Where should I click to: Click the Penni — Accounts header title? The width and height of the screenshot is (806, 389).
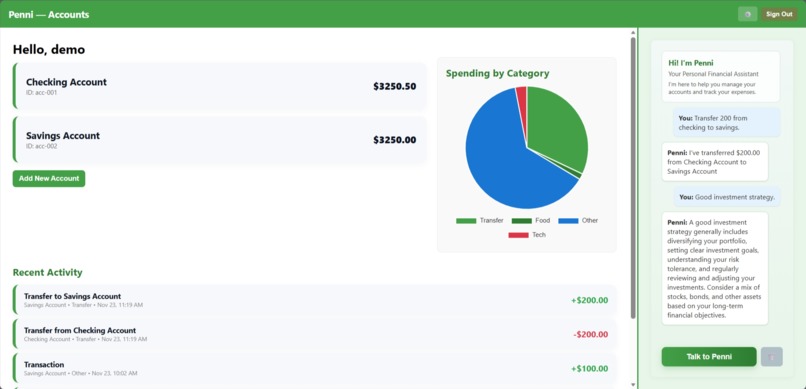49,14
